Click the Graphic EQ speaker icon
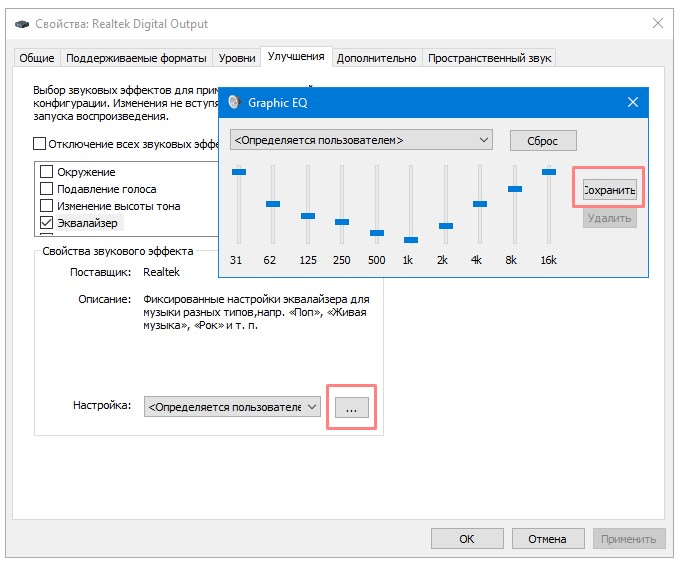 (235, 102)
